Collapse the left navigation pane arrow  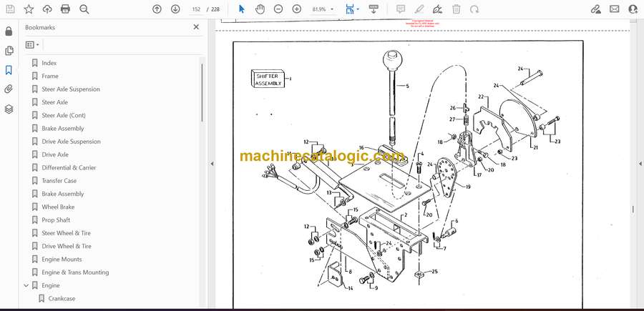click(212, 164)
